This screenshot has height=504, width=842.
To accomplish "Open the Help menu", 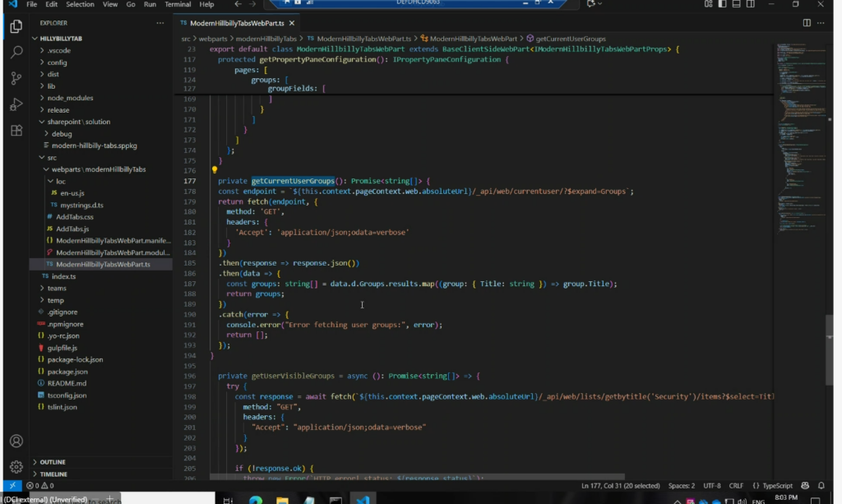I will coord(206,4).
